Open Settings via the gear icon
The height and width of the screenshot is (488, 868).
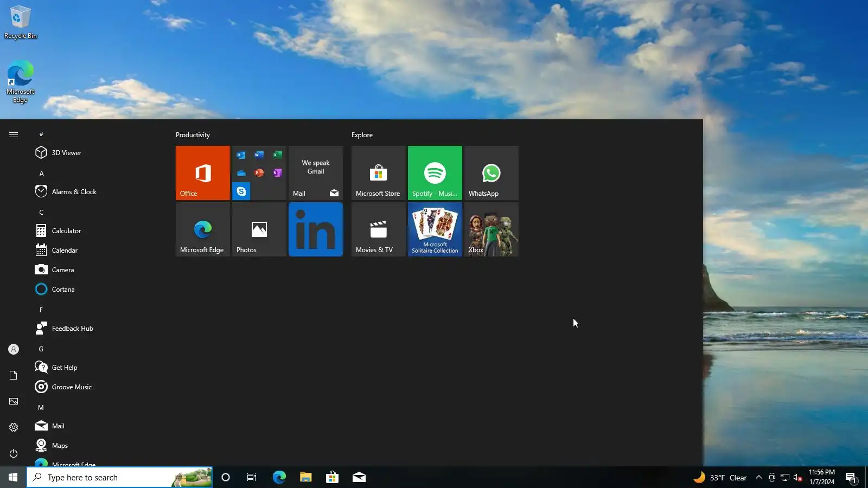(x=14, y=427)
